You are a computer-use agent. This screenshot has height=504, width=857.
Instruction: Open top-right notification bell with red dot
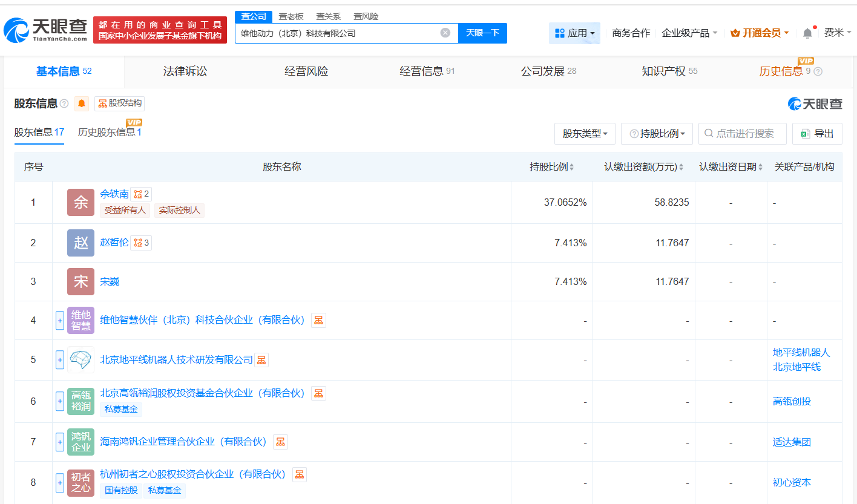(807, 33)
